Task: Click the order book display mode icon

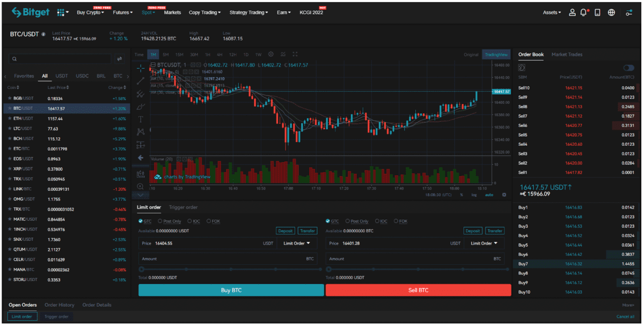Action: tap(521, 68)
